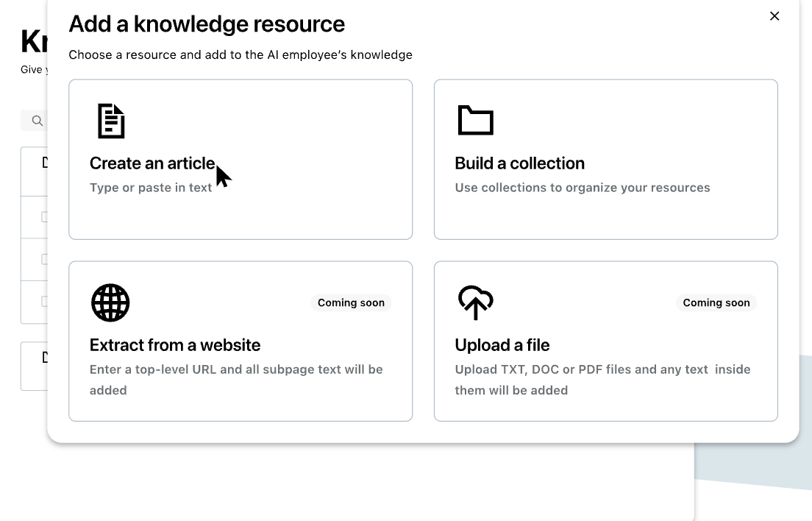Click the partially hidden icon in table header

[x=45, y=162]
